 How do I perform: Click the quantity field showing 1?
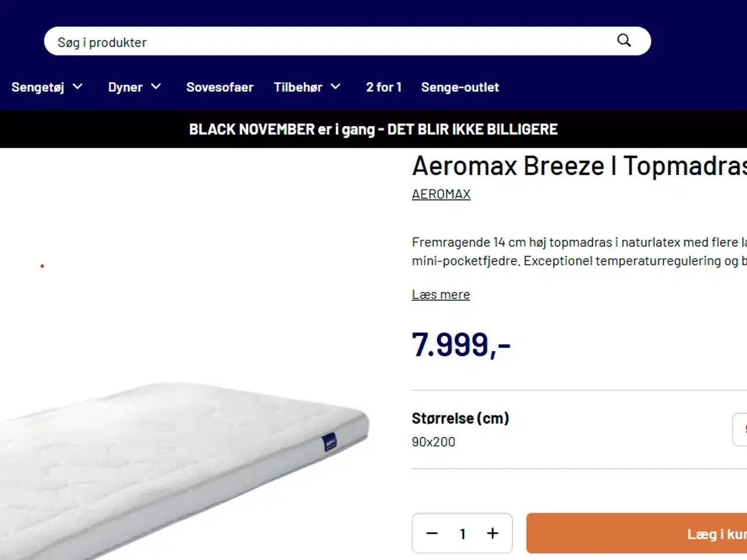(462, 533)
